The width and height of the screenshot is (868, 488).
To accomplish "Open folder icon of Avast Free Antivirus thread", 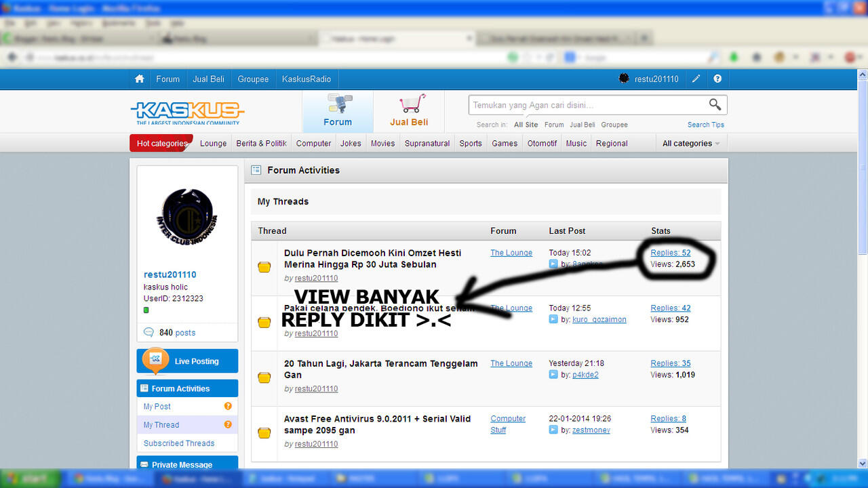I will [264, 432].
